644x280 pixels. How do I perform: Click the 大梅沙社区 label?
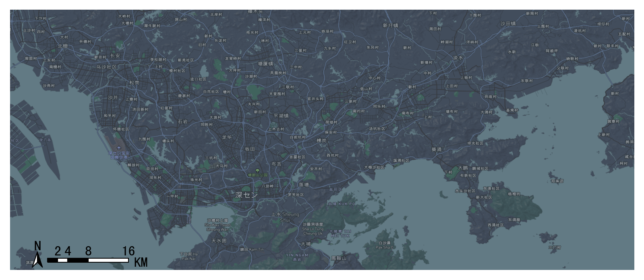[x=374, y=167]
